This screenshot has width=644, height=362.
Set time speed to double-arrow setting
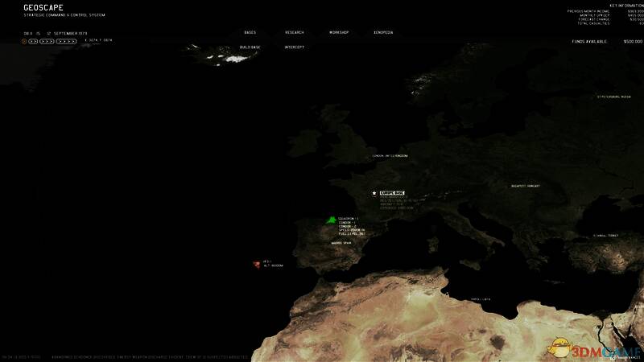tap(33, 40)
